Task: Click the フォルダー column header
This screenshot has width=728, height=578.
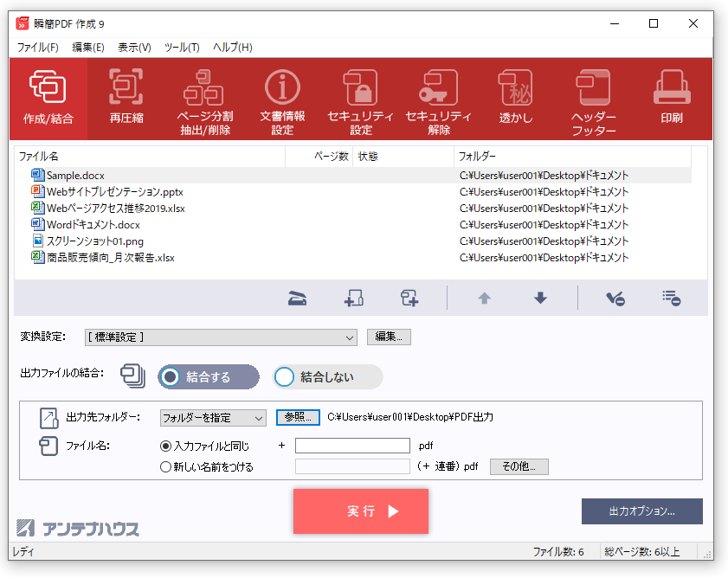Action: pos(572,157)
